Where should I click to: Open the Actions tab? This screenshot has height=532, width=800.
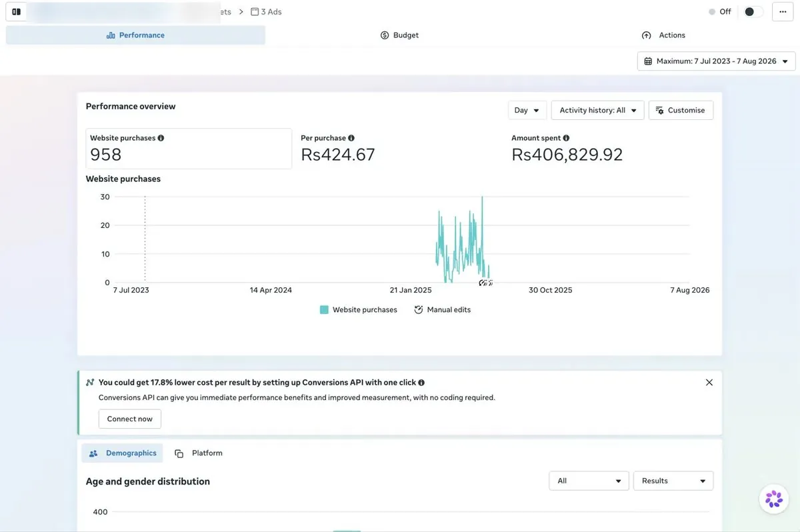[x=663, y=35]
